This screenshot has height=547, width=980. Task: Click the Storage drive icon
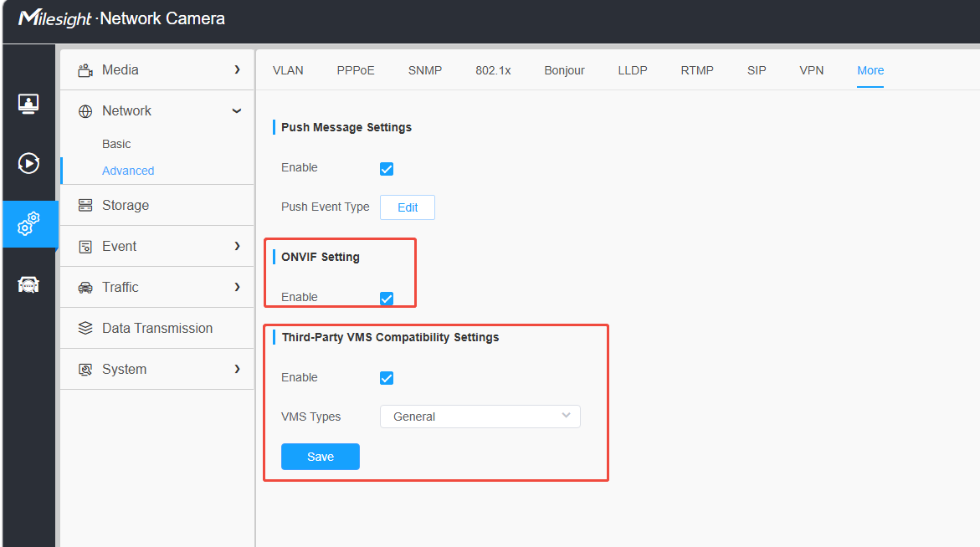pos(85,206)
